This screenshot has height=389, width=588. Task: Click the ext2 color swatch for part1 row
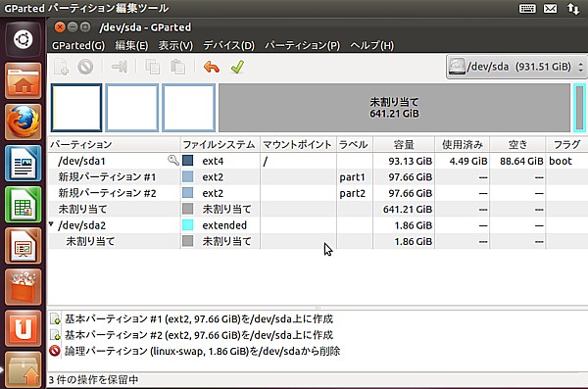click(187, 176)
